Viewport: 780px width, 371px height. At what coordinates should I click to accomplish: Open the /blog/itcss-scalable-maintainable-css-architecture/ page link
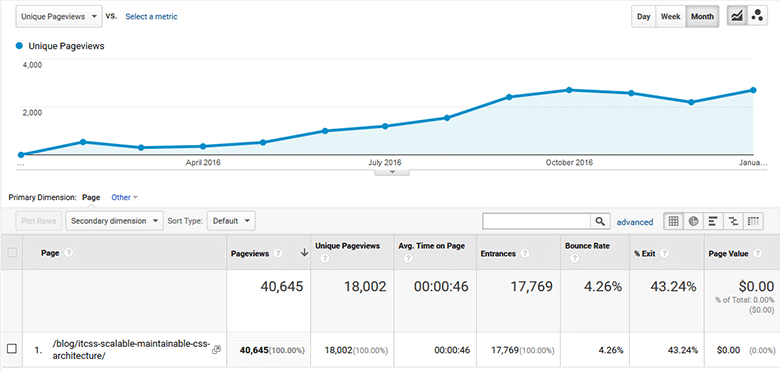tap(131, 350)
